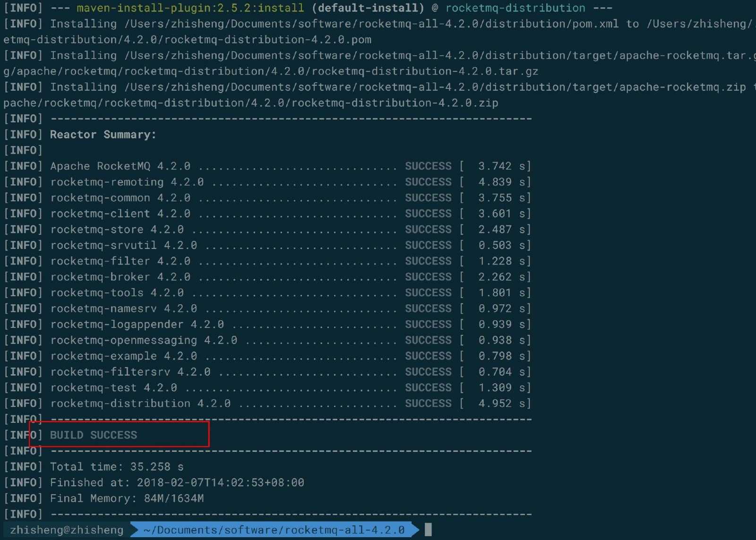Click the '3.742 s' build time

pyautogui.click(x=502, y=166)
